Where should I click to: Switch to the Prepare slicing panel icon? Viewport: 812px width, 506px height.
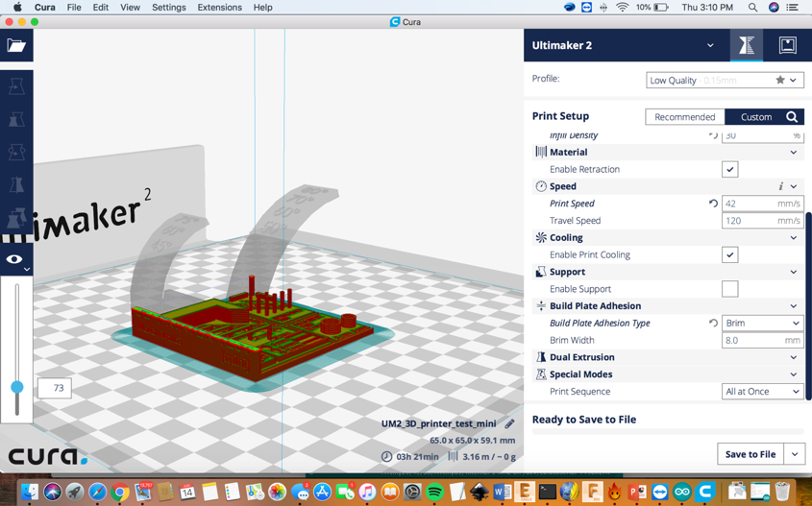click(x=747, y=45)
